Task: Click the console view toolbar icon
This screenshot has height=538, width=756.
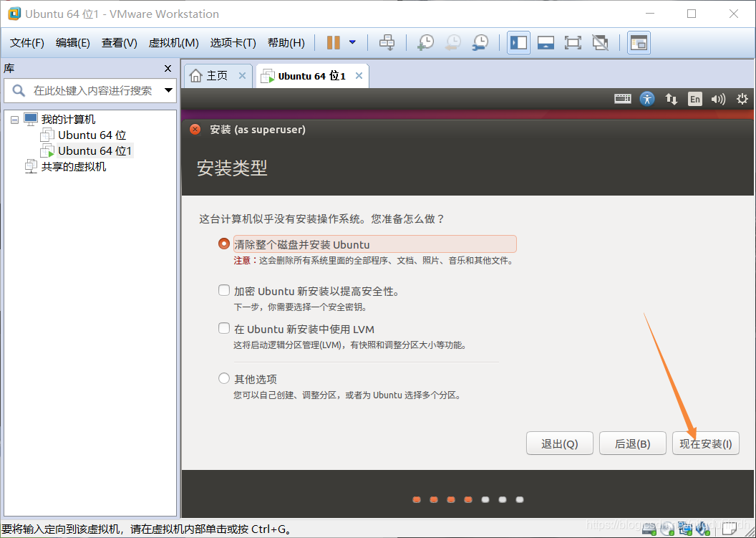Action: (x=639, y=42)
